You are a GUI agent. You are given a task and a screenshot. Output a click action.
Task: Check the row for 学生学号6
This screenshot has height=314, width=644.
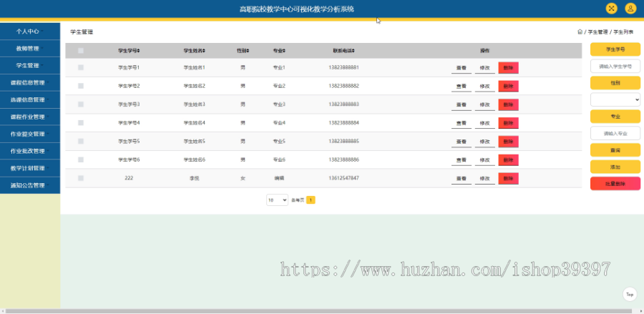point(80,160)
